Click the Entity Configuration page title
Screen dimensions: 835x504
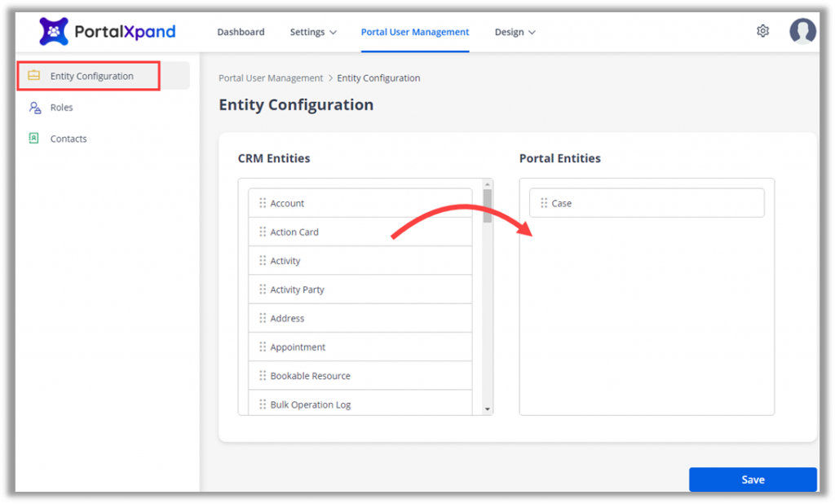(x=296, y=105)
